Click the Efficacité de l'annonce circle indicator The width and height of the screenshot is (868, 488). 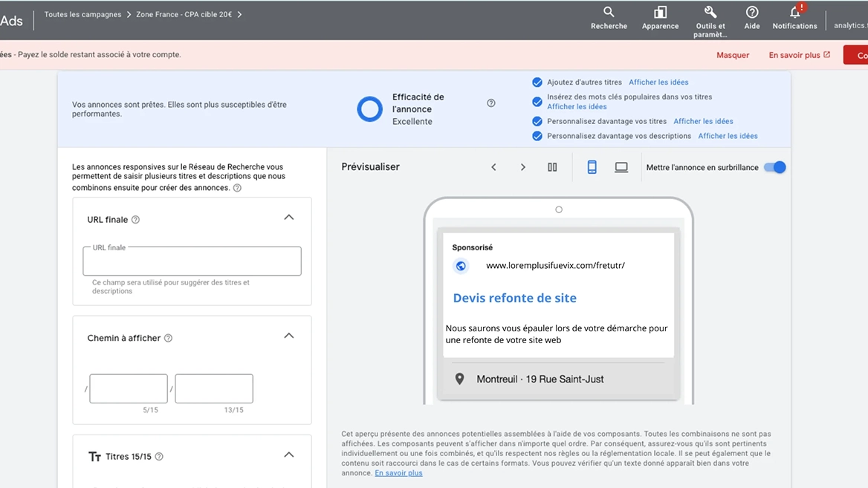pos(369,109)
